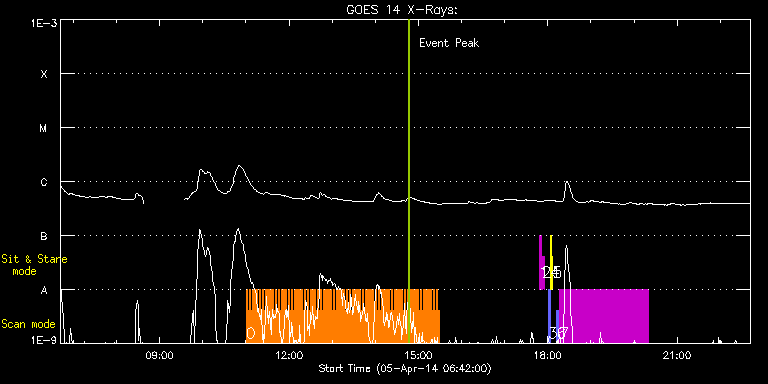
Task: Click the "0" label in the orange block
Action: point(250,334)
